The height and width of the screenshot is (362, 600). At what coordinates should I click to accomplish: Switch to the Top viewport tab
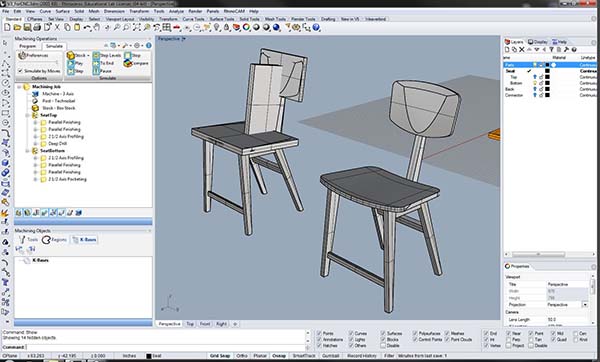tap(190, 324)
